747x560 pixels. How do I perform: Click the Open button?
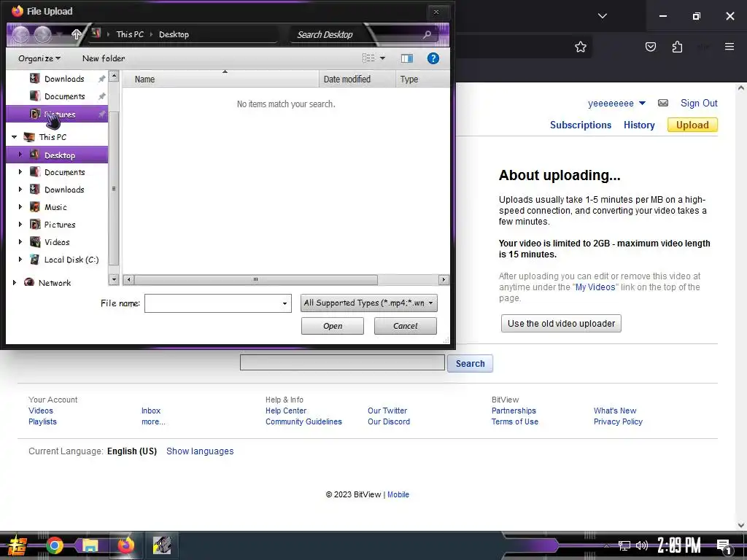333,326
